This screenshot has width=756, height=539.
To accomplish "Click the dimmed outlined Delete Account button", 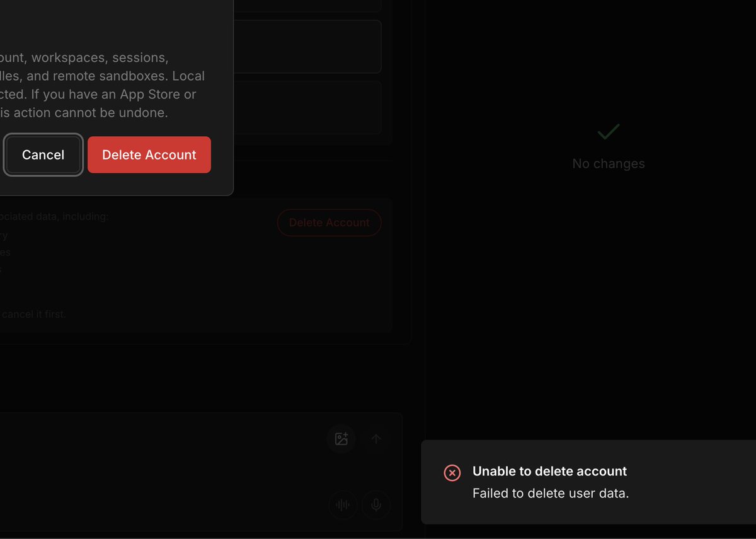I will (x=329, y=223).
